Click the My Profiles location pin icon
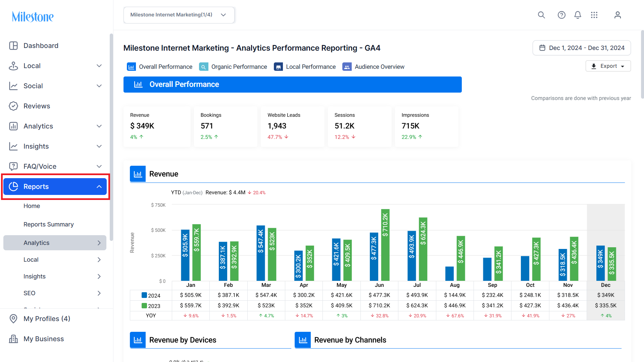Screen dimensions: 644x362 click(13, 319)
